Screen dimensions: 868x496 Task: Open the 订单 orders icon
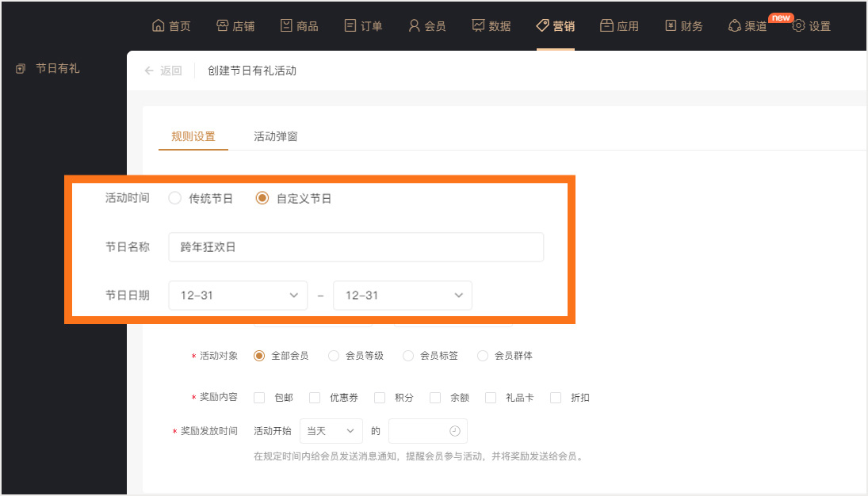coord(350,26)
